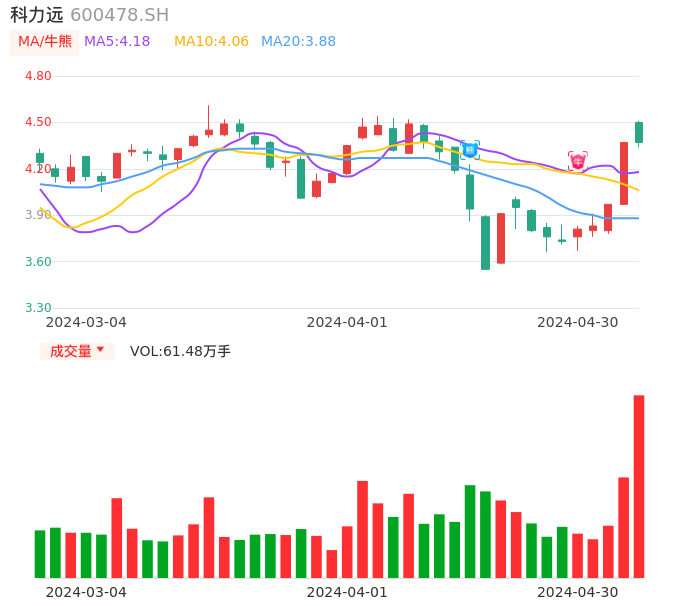Select the tallest red volume bar

pyautogui.click(x=639, y=486)
